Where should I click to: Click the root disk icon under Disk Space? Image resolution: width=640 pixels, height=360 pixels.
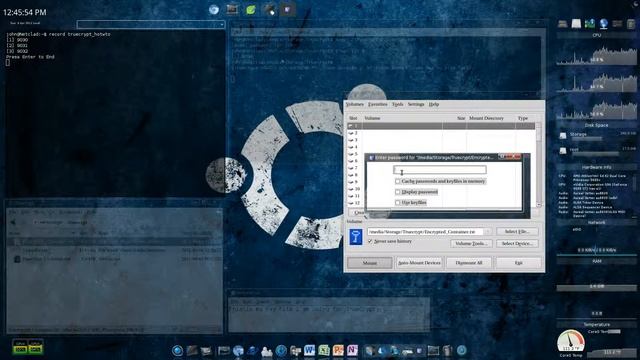click(563, 151)
